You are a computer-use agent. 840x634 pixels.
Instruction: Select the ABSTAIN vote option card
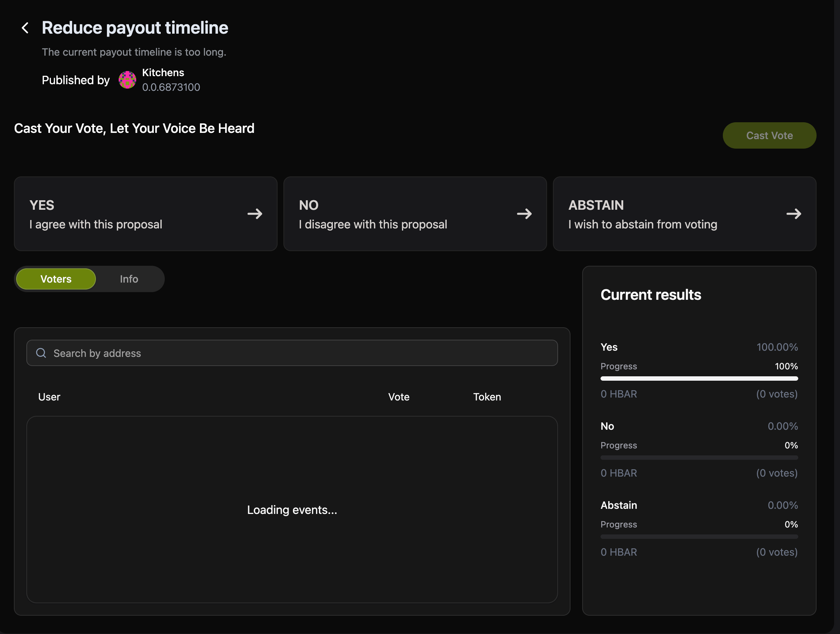668,214
